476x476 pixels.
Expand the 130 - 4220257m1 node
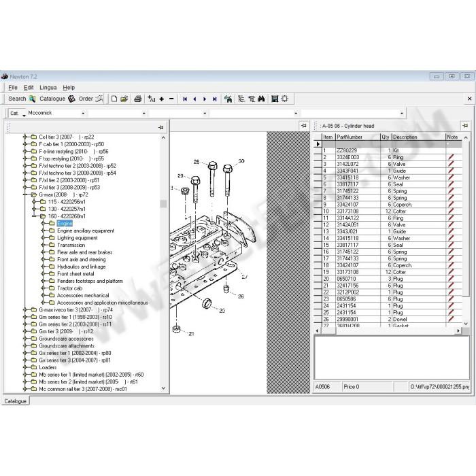tap(35, 209)
